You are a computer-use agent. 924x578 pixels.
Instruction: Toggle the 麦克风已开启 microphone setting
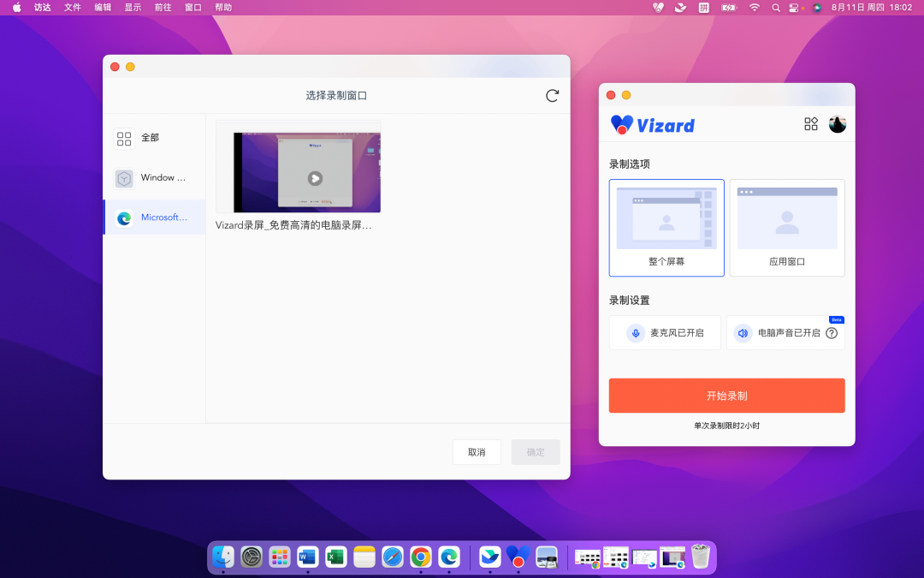(x=665, y=332)
